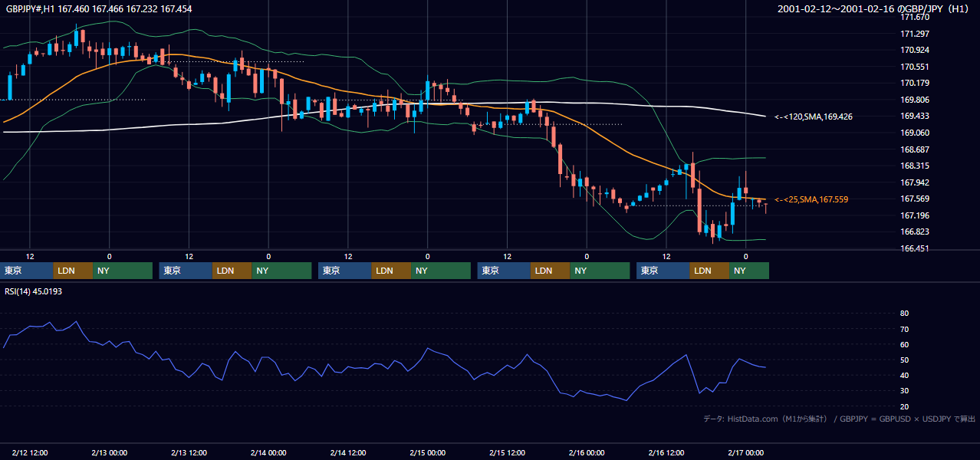Click the leftmost 東京 session box
The image size is (980, 460).
(27, 271)
